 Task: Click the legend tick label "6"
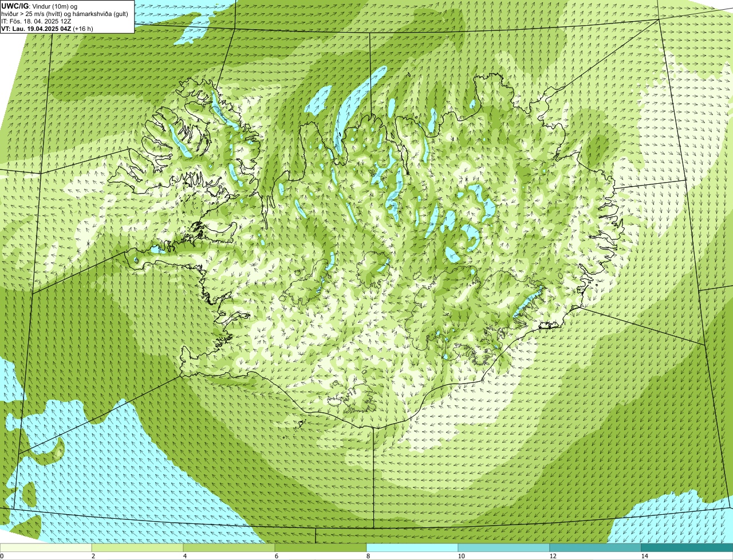tap(276, 556)
